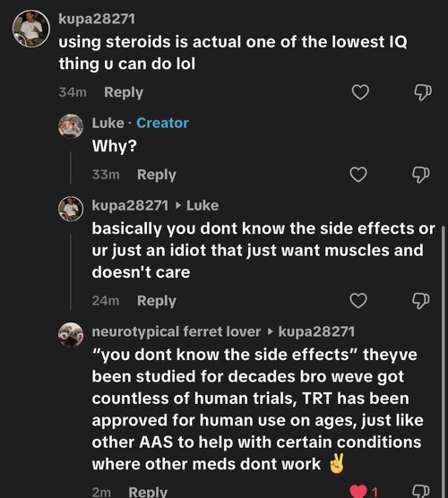Viewport: 448px width, 498px height.
Task: Dislike Luke's "Why?" reply
Action: 421,175
